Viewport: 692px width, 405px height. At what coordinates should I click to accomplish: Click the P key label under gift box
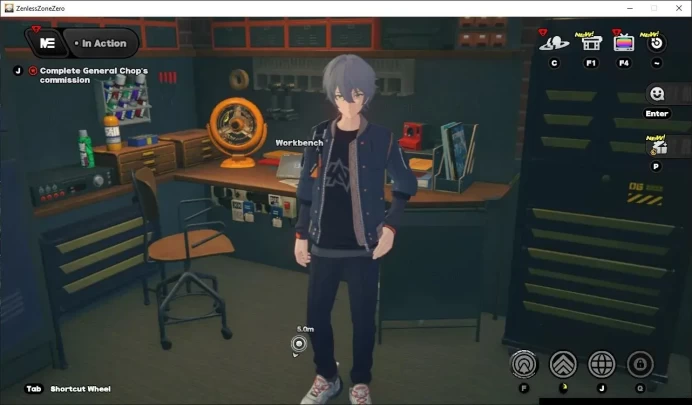coord(656,167)
